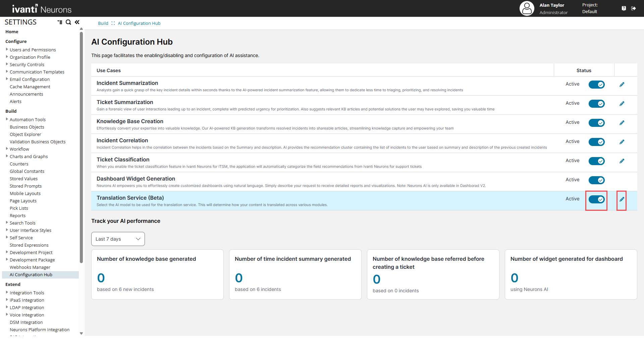The image size is (644, 346).
Task: Open Neurons Platform Integration item
Action: [x=40, y=330]
